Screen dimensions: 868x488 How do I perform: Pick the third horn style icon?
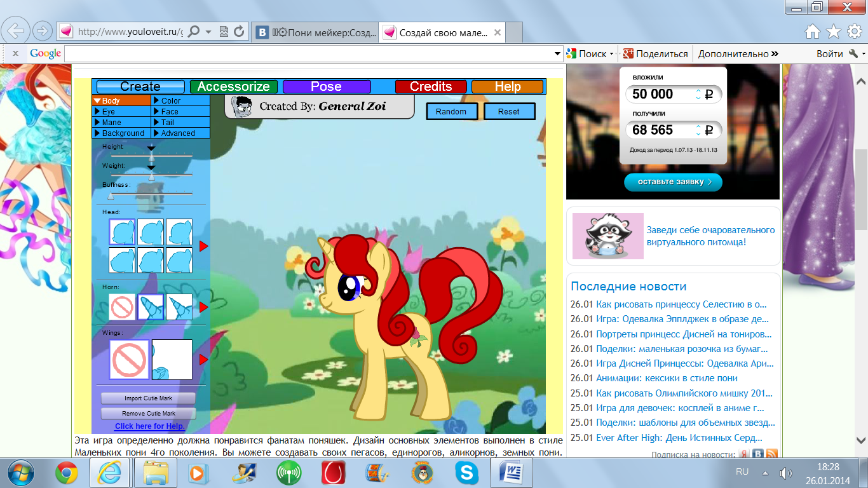coord(179,307)
